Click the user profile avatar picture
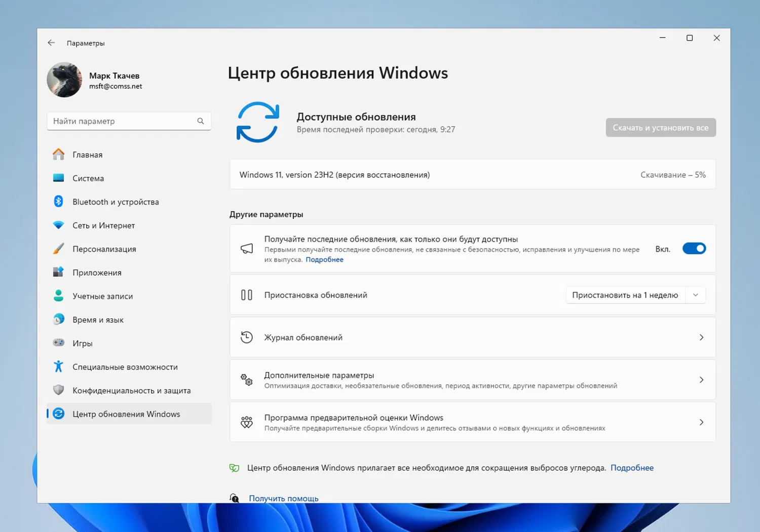 [x=64, y=80]
